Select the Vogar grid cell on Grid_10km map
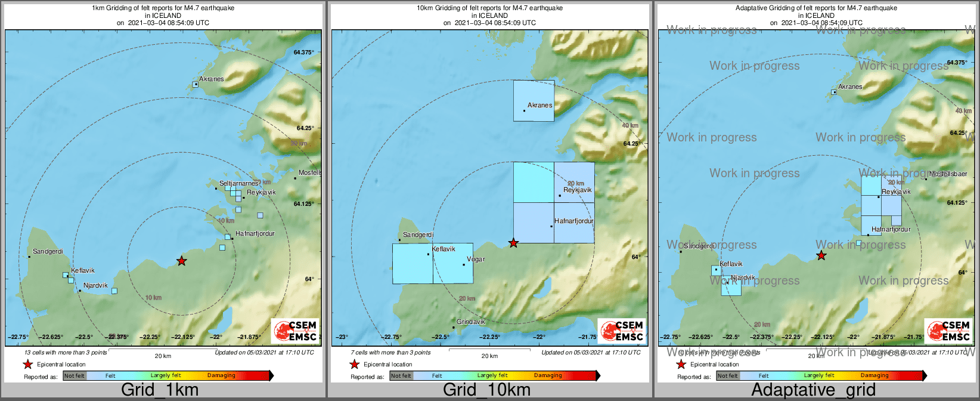This screenshot has width=980, height=401. (x=453, y=263)
